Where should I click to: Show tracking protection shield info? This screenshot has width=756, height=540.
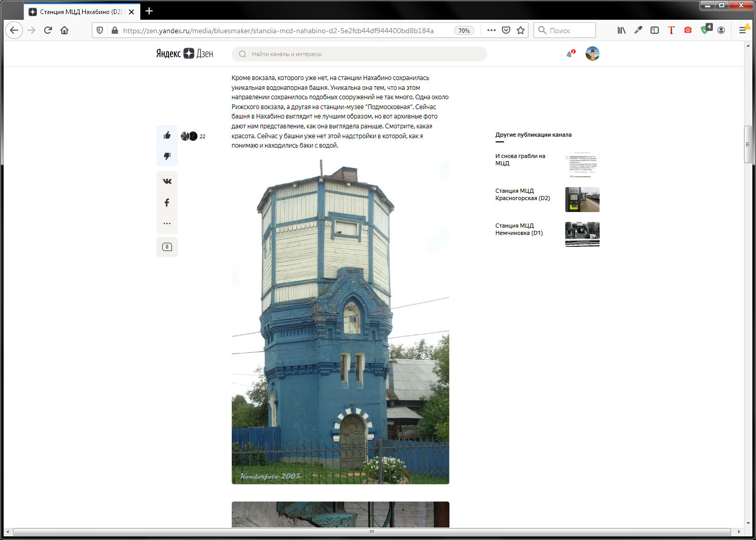point(100,31)
